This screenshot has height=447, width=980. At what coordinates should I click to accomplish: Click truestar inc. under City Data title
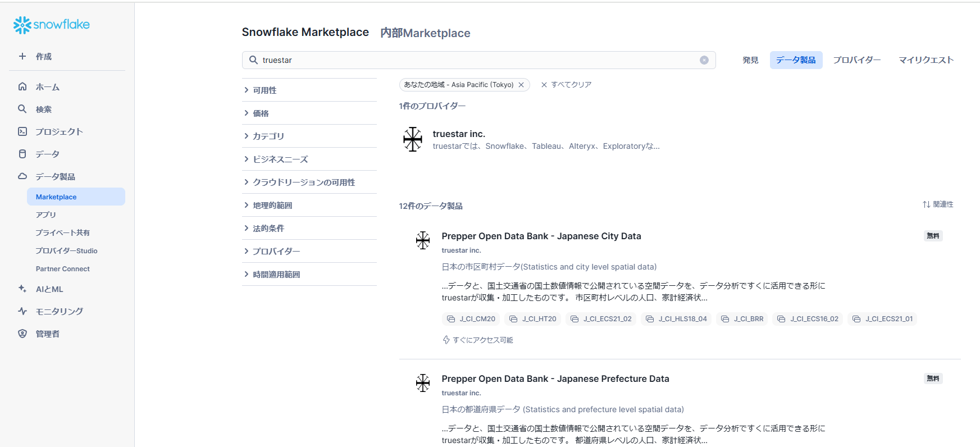461,250
